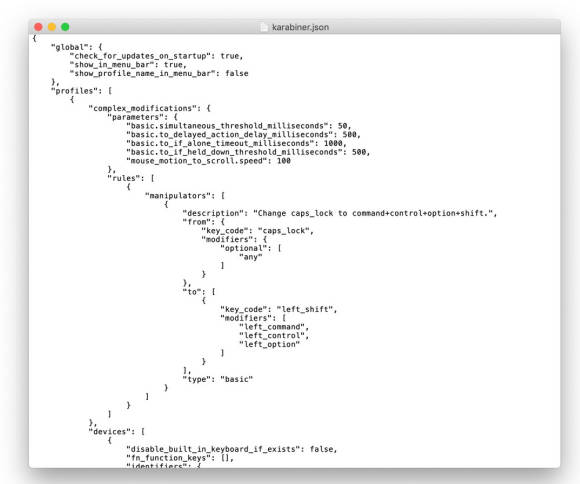The width and height of the screenshot is (580, 484).
Task: Click the karabiner.json document icon in title bar
Action: coord(264,27)
